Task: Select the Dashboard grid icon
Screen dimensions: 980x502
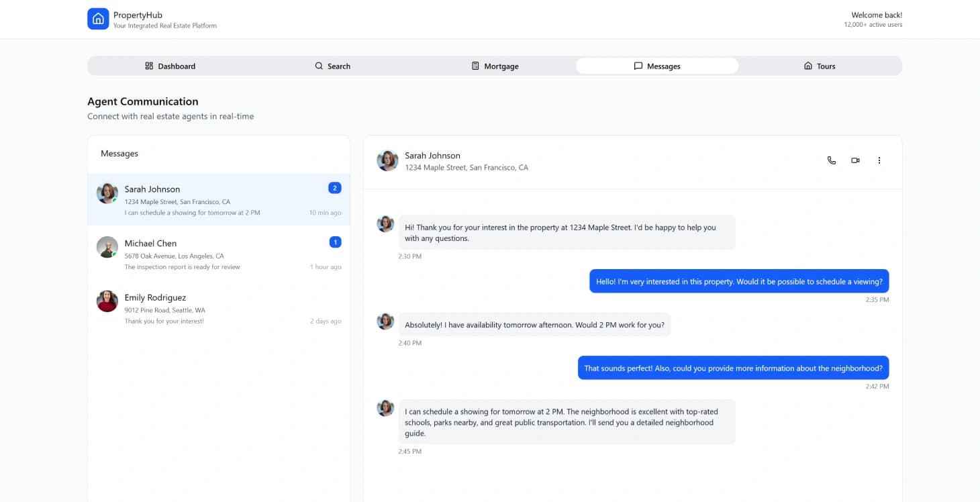Action: coord(148,66)
